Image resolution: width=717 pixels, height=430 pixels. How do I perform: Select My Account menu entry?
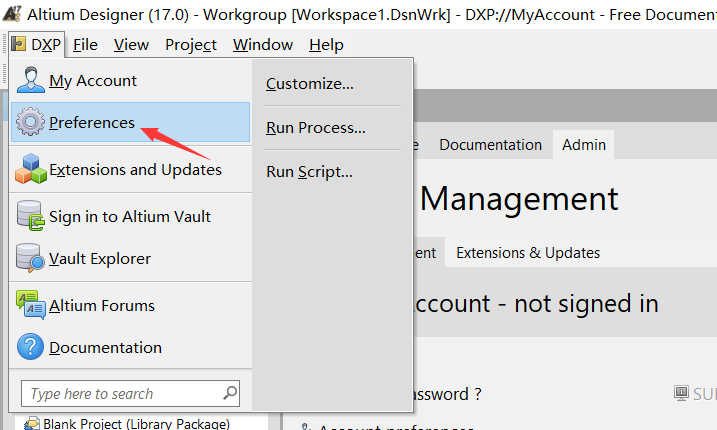point(130,81)
